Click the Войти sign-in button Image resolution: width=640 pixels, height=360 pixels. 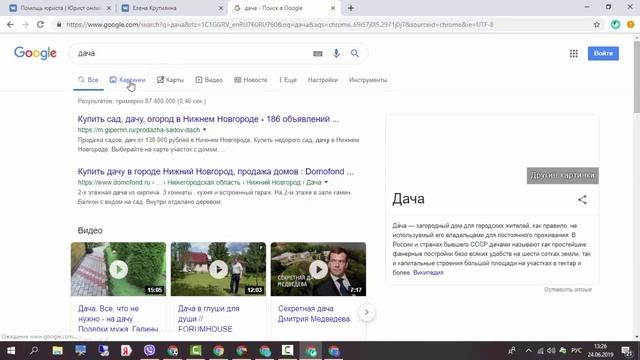[603, 53]
